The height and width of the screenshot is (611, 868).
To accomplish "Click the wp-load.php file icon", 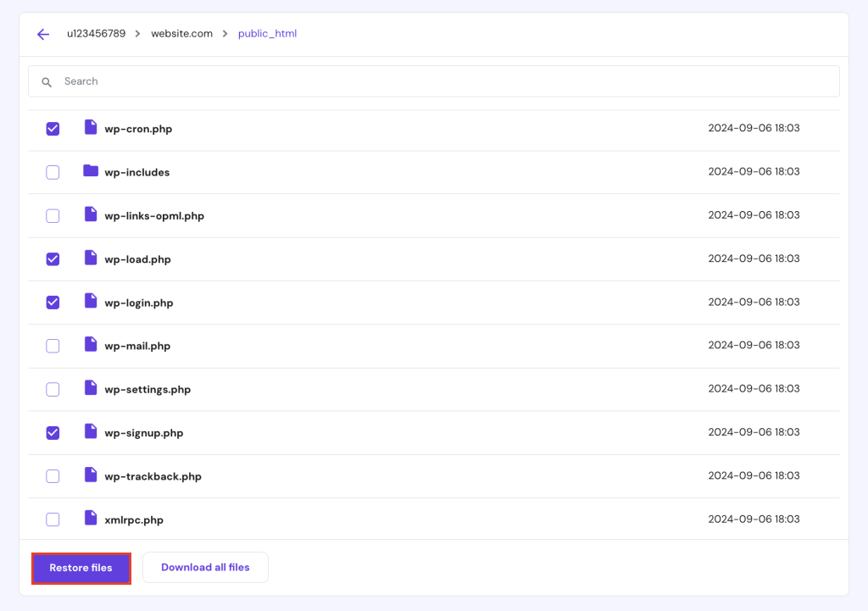I will pos(91,258).
